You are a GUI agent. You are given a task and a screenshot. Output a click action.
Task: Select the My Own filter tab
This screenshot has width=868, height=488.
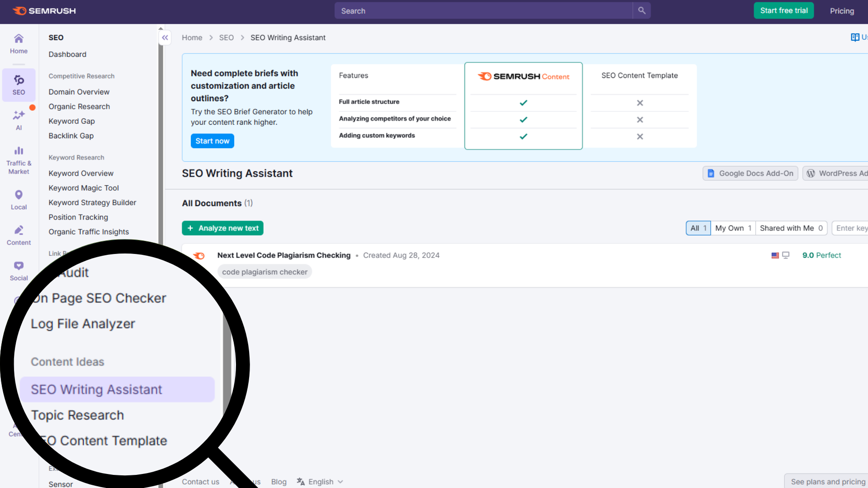[733, 228]
